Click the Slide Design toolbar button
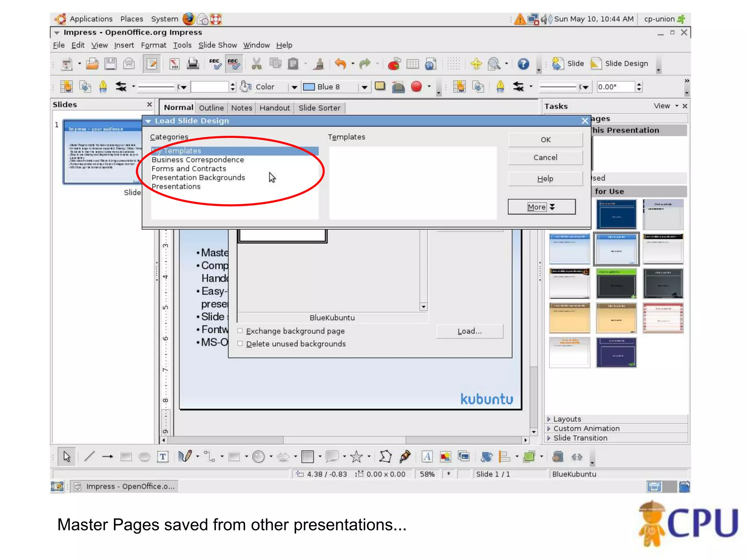The image size is (747, 560). [620, 64]
